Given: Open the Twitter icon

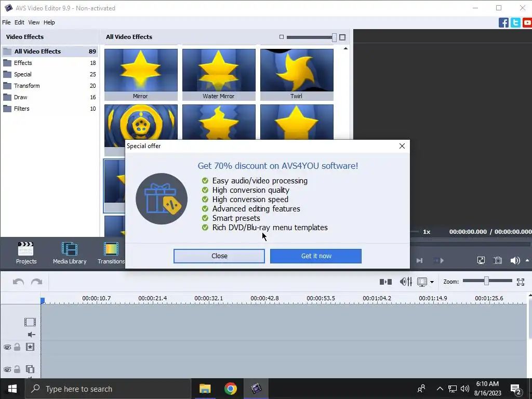Looking at the screenshot, I should (x=515, y=22).
